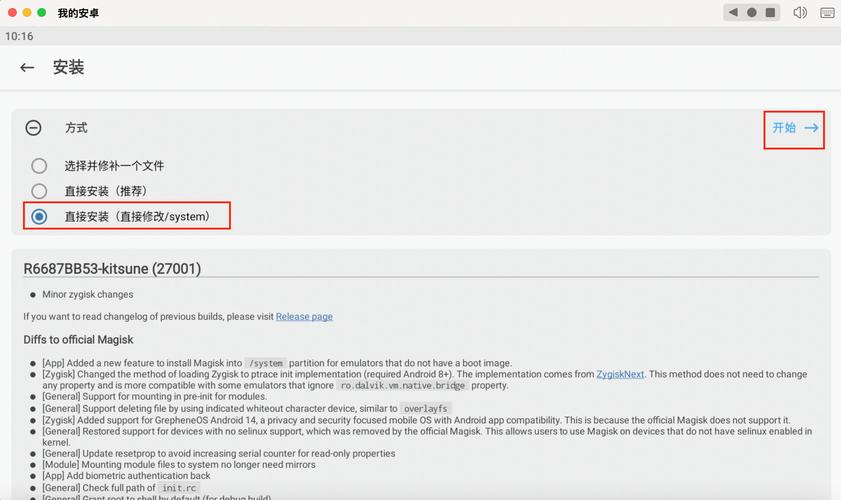Screen dimensions: 841x500
Task: Click the 我的安卓 window title
Action: [78, 13]
